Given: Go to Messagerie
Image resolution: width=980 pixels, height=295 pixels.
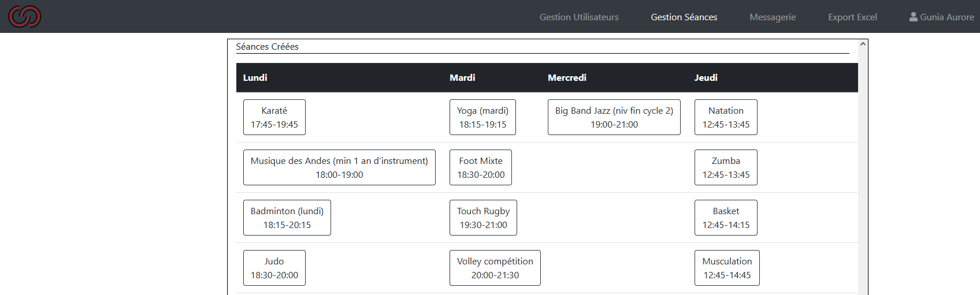Looking at the screenshot, I should [773, 17].
